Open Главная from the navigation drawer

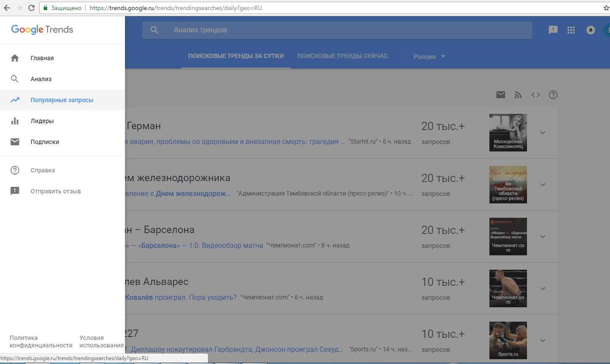coord(42,58)
